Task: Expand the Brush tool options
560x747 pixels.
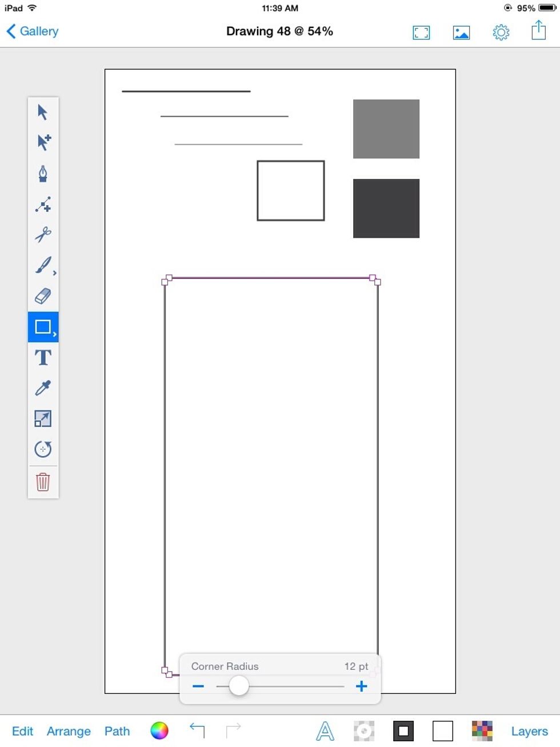Action: coord(54,273)
